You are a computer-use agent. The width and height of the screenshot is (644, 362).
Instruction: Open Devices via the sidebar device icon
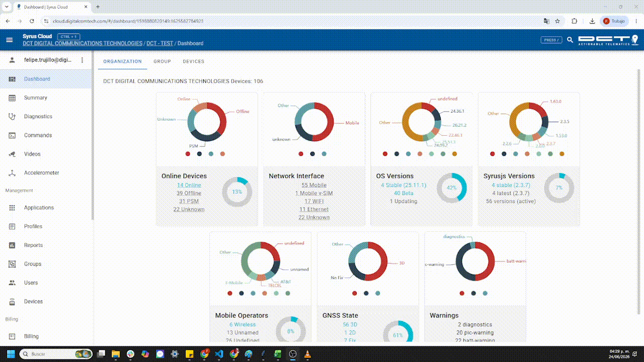click(x=13, y=302)
